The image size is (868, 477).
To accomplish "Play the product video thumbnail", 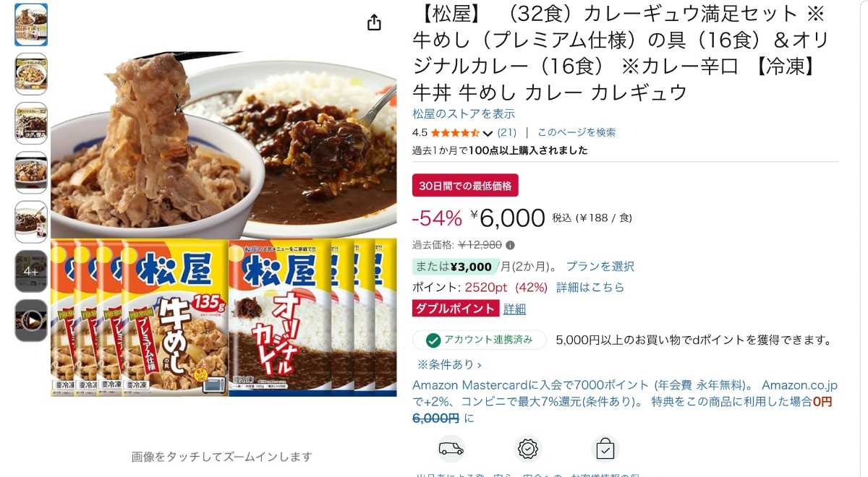I will click(31, 321).
